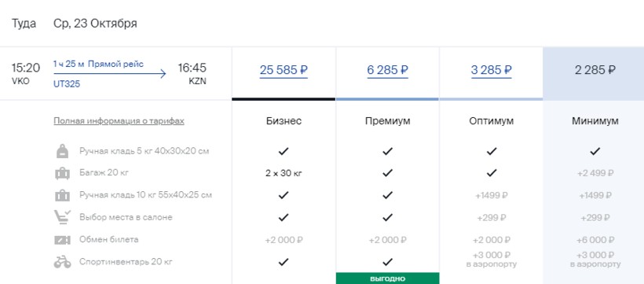Add baggage for +2 499 ₽ in Минимум
This screenshot has height=284, width=644.
595,173
